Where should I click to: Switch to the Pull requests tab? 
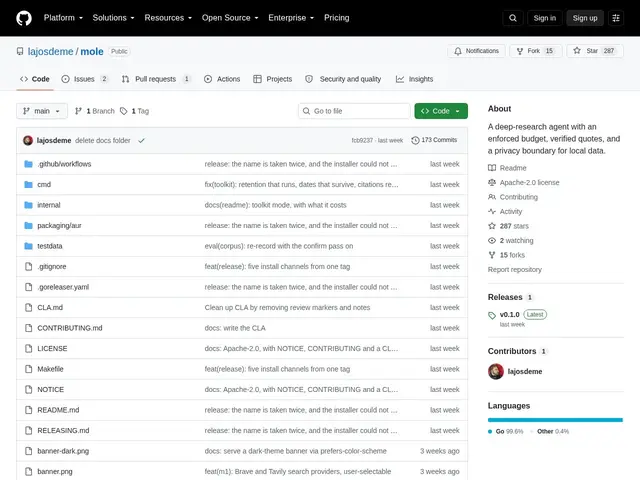tap(156, 79)
